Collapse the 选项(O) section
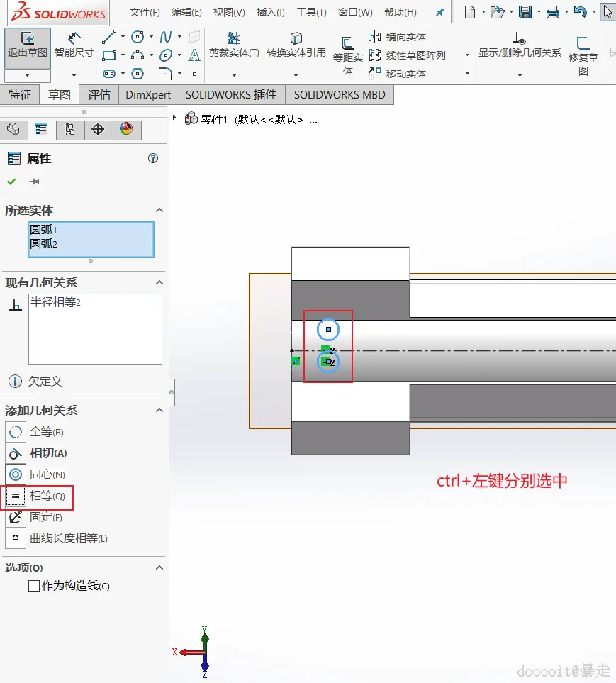 click(159, 567)
